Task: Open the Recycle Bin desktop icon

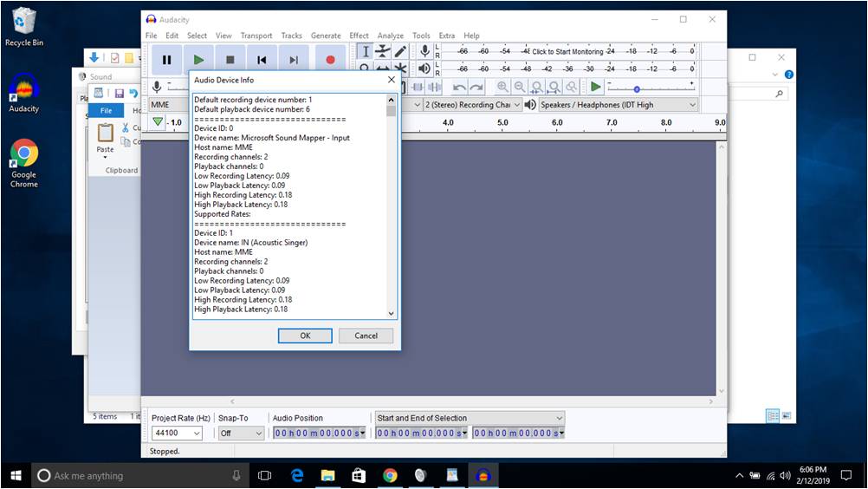Action: 23,27
